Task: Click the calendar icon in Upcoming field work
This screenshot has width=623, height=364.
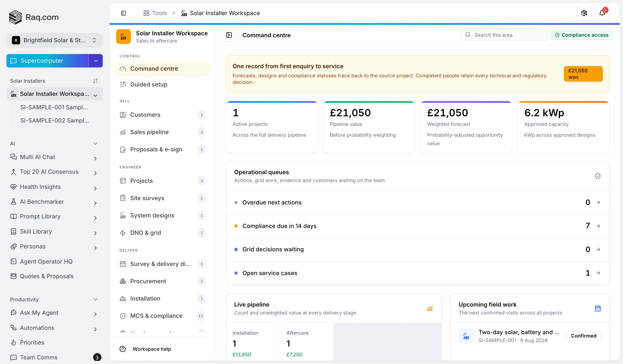Action: coord(598,308)
